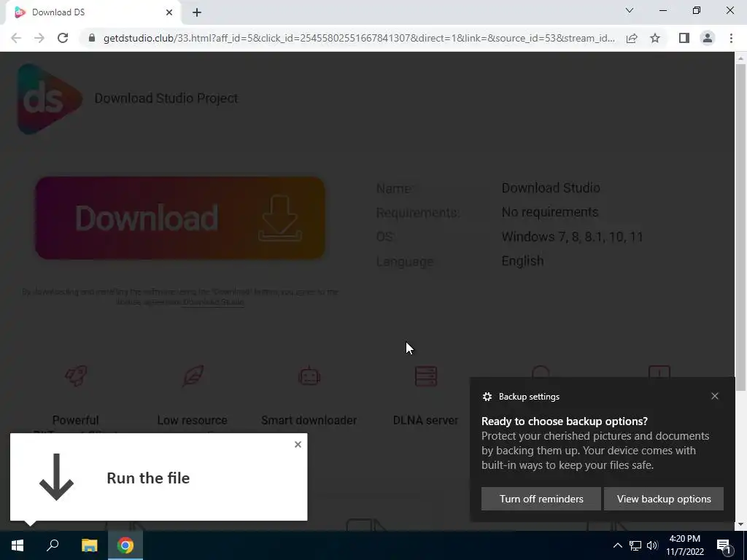
Task: Open the tab search chevron dropdown
Action: [x=630, y=10]
